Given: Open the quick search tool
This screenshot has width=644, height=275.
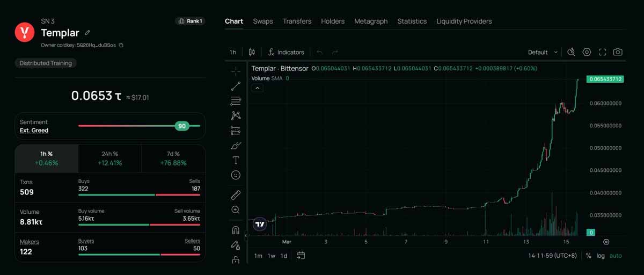Looking at the screenshot, I should pyautogui.click(x=572, y=52).
